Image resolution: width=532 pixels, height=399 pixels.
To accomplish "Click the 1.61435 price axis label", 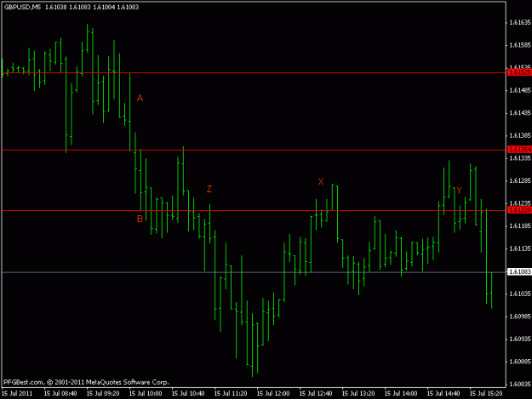I will [x=520, y=113].
